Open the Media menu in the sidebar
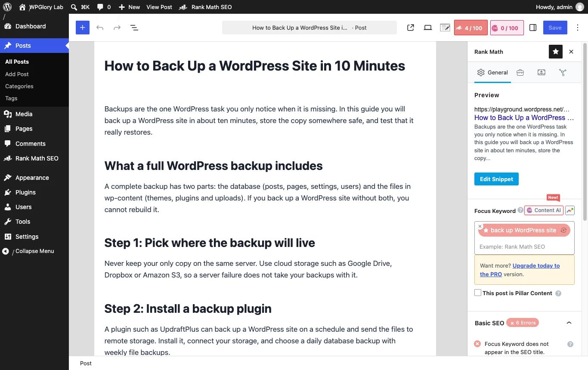588x370 pixels. 34,114
